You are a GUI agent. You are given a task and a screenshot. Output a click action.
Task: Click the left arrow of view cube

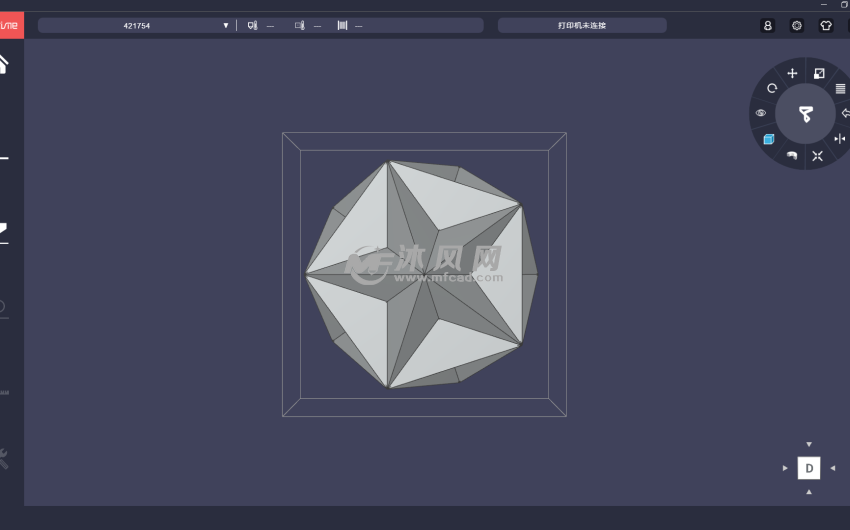785,468
